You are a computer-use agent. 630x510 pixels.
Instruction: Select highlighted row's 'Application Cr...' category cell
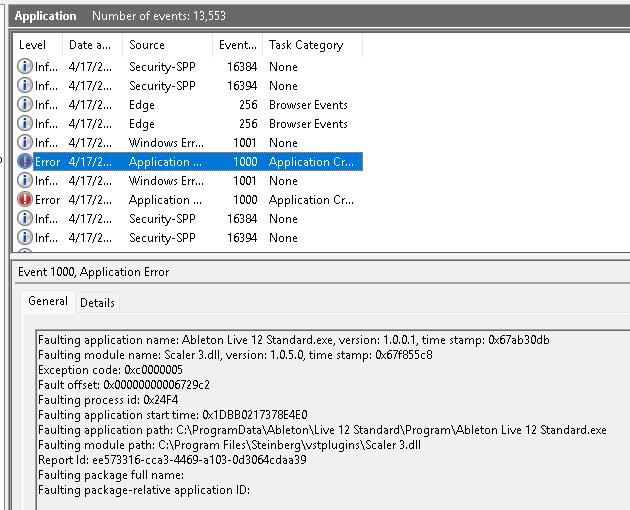(x=311, y=162)
